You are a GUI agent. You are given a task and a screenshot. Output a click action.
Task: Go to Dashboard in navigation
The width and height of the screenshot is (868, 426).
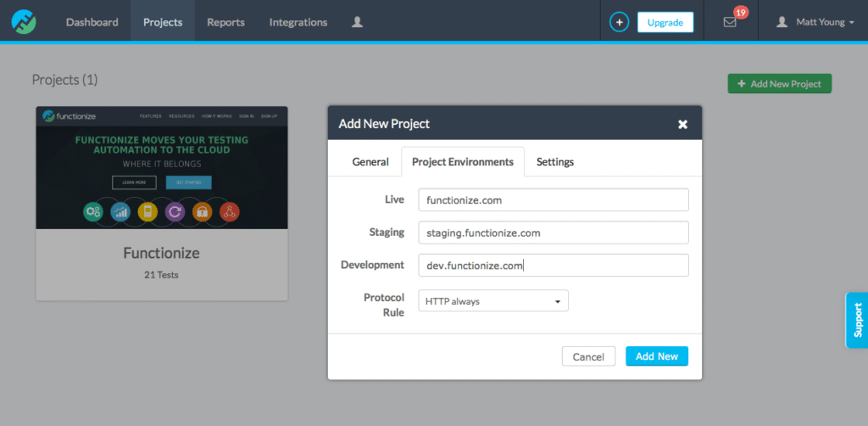[92, 22]
